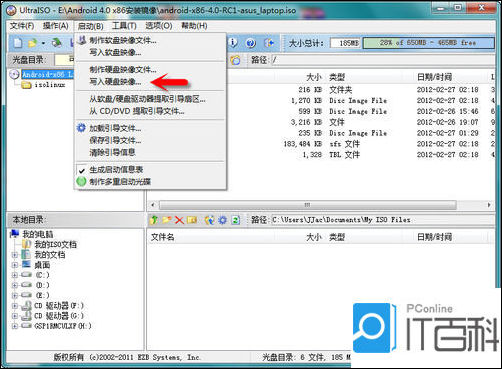This screenshot has width=502, height=369.
Task: Click the 大小总计 185MB size field
Action: click(345, 43)
